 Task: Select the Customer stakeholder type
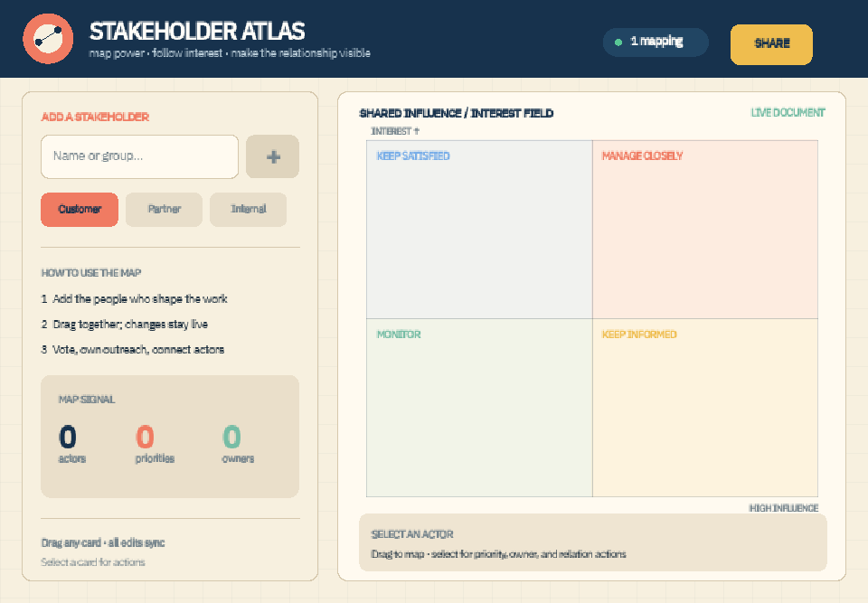[80, 210]
